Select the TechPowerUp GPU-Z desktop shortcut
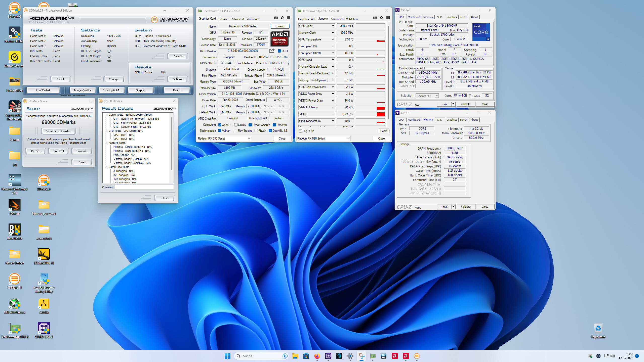The image size is (644, 362). 14,330
